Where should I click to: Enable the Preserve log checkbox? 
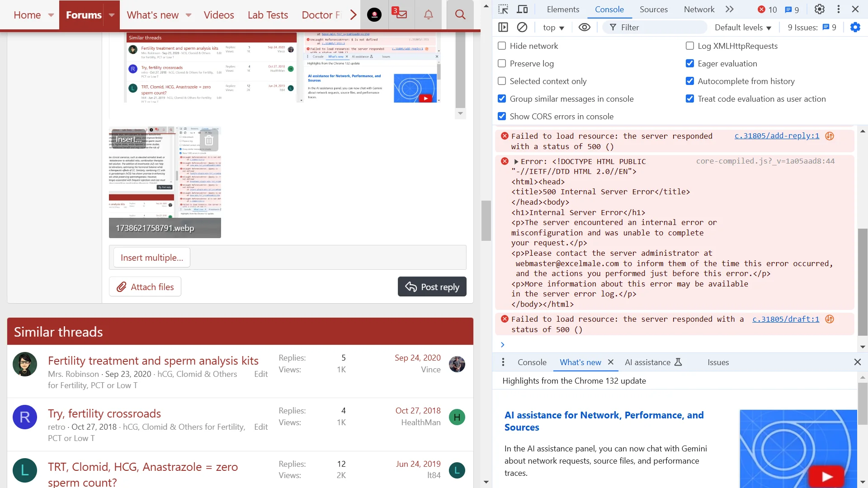pos(502,64)
